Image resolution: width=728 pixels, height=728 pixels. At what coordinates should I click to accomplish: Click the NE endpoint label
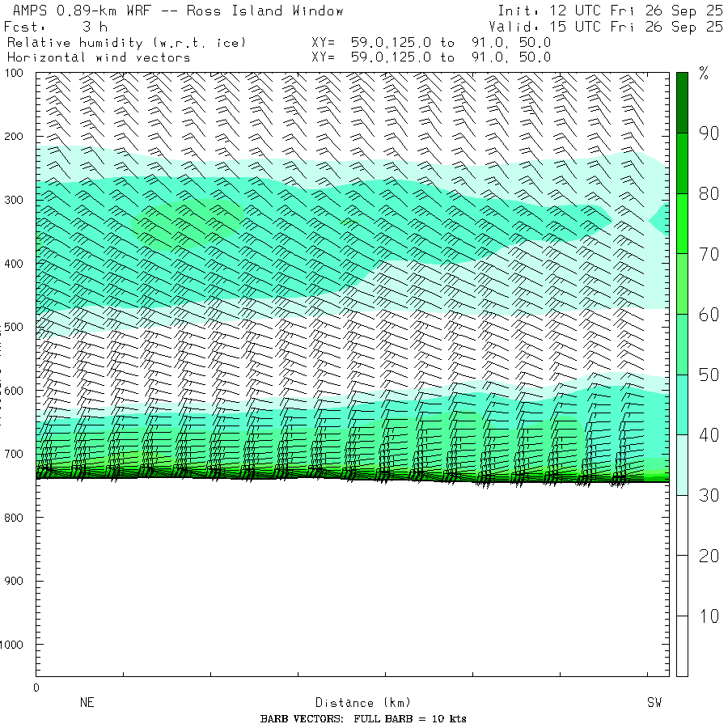(x=87, y=702)
